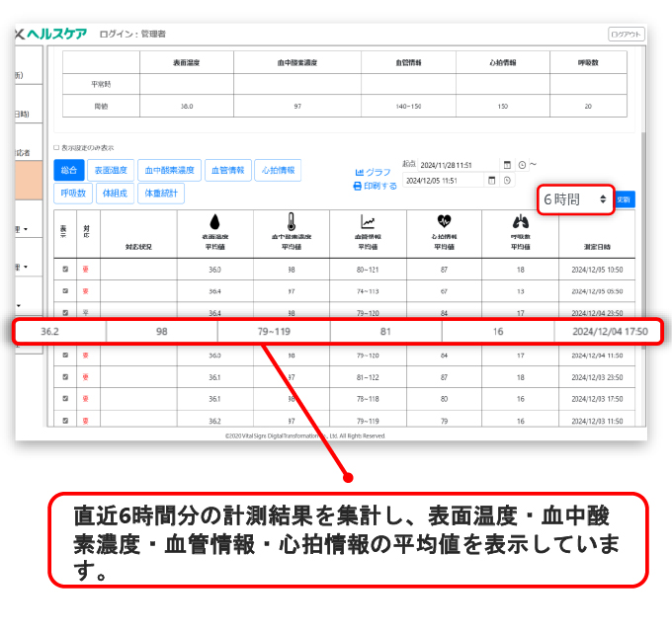The image size is (672, 632).
Task: Click the water drop surface temperature icon
Action: [x=214, y=221]
